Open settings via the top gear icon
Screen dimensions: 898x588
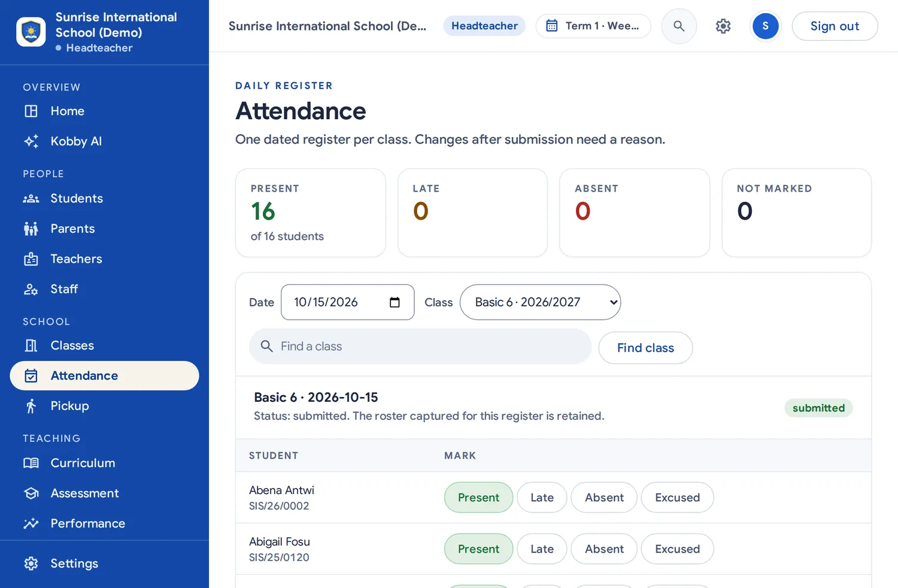tap(723, 26)
